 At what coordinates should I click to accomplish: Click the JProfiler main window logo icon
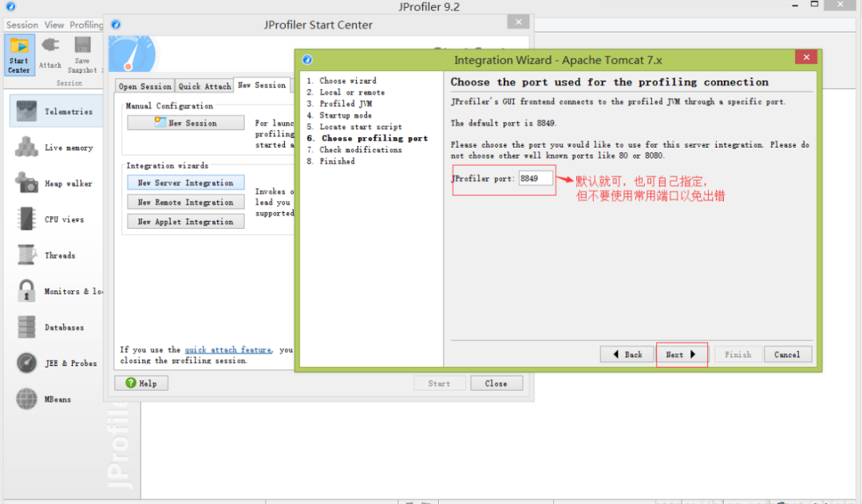10,6
